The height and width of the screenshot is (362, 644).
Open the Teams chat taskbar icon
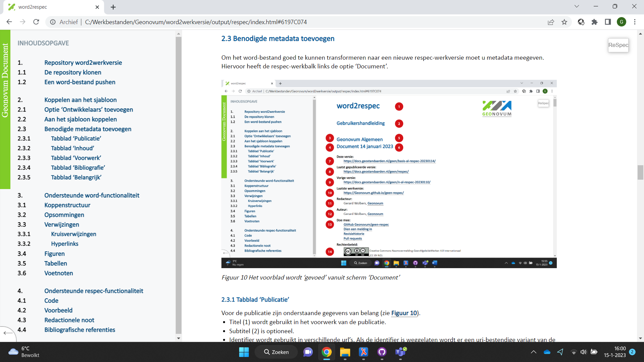click(308, 352)
